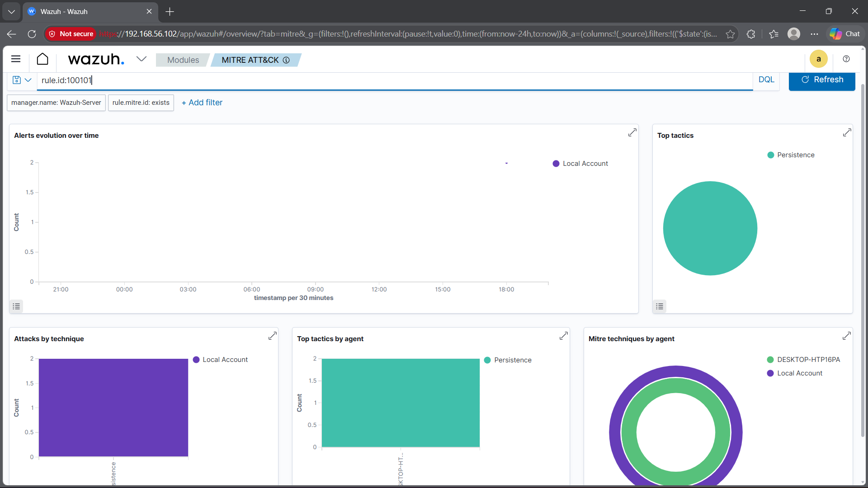
Task: Open rule.mitre.id exists filter pill
Action: point(141,103)
